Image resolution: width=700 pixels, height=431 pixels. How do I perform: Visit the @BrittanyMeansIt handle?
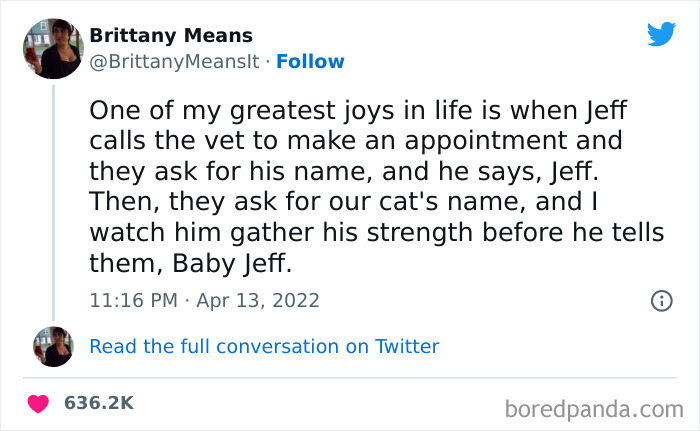click(x=177, y=62)
